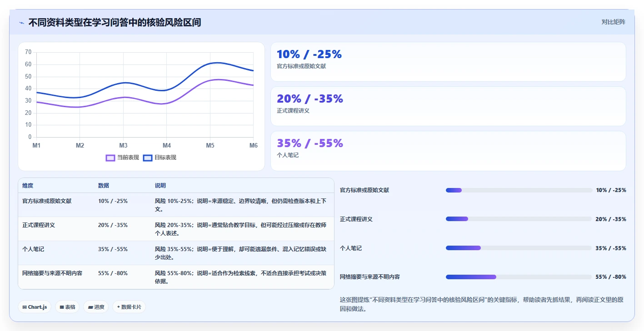Click the 数据 column header
Viewport: 644px width, 331px height.
coord(104,186)
